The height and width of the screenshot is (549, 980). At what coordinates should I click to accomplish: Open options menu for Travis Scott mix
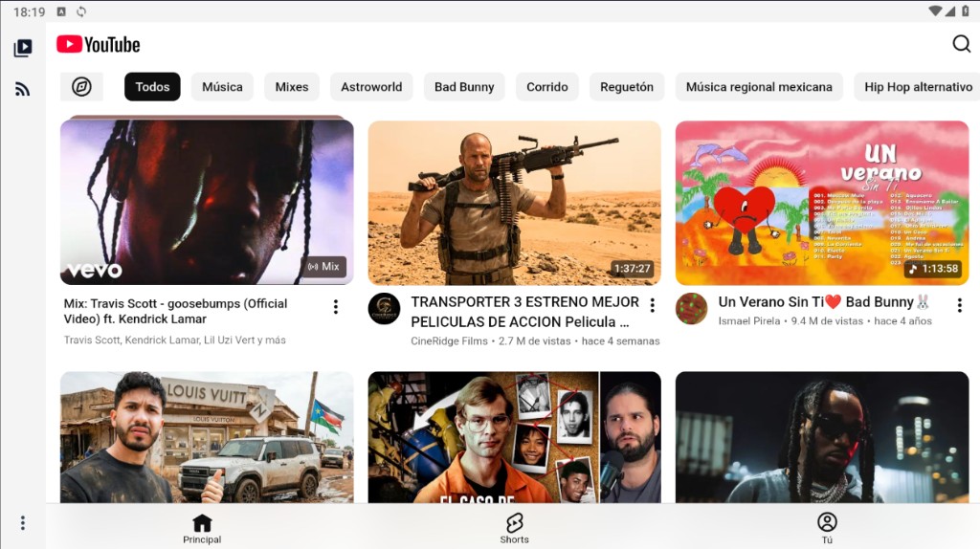tap(336, 307)
